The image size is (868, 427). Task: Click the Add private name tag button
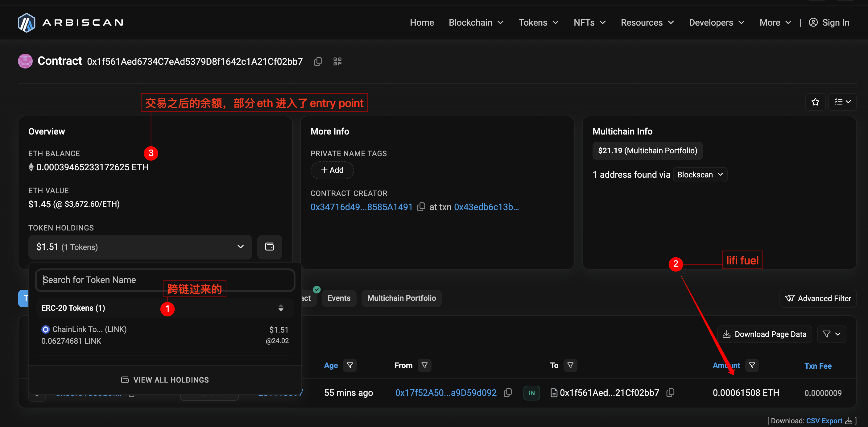332,170
